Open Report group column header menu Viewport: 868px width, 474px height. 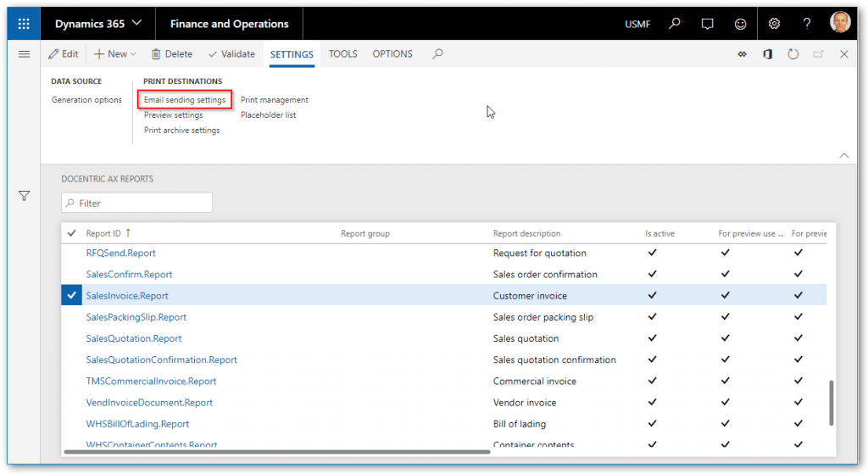click(364, 233)
